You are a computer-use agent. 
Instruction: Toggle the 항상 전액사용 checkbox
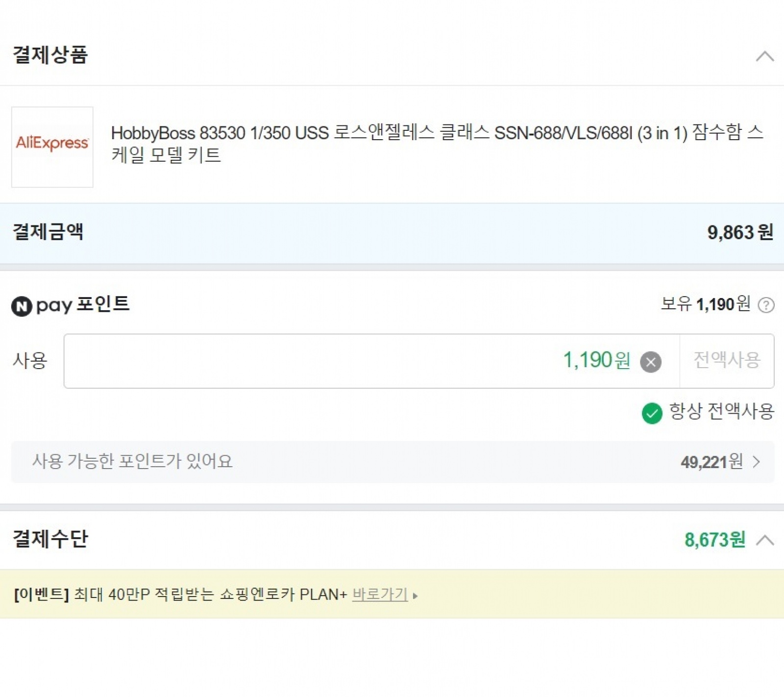tap(652, 413)
